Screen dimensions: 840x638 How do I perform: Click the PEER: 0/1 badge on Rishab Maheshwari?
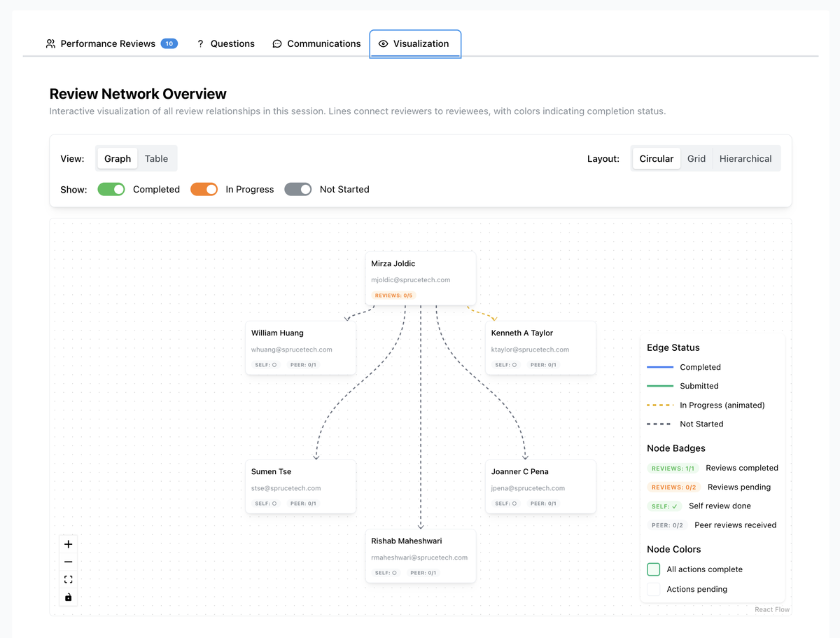pyautogui.click(x=423, y=573)
